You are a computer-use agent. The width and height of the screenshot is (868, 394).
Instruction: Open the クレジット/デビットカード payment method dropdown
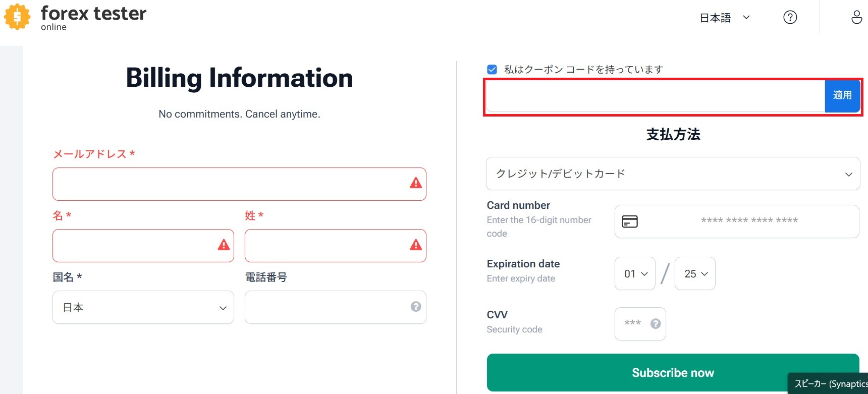673,174
